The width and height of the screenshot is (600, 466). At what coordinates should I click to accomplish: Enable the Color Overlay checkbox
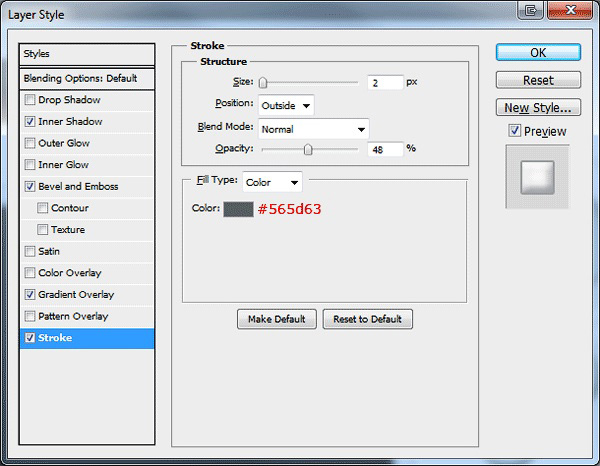tap(30, 273)
